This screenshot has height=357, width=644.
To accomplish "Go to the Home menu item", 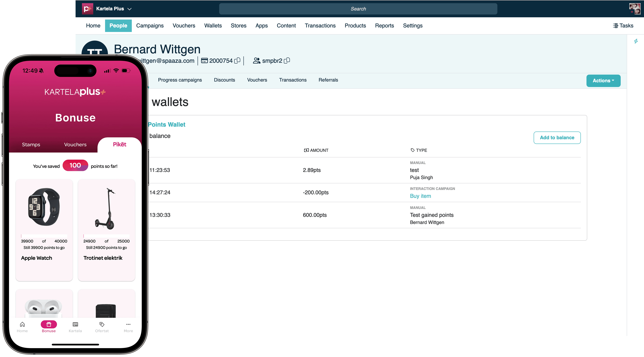I will (x=93, y=26).
